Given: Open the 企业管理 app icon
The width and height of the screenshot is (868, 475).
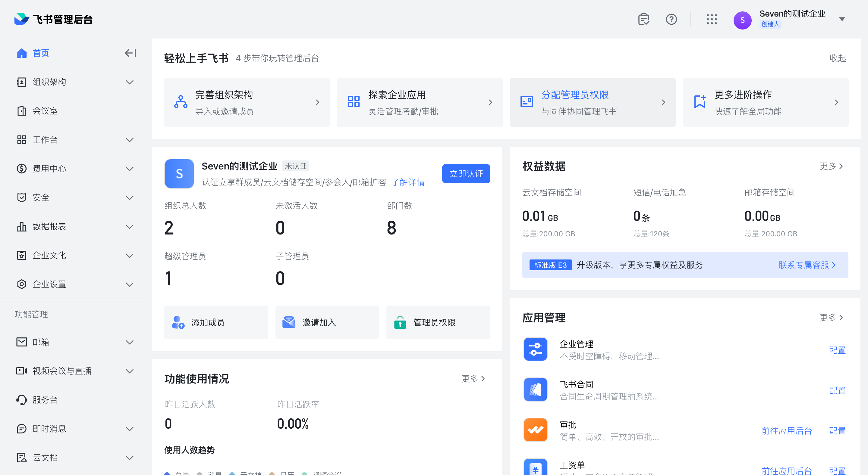Looking at the screenshot, I should tap(535, 349).
